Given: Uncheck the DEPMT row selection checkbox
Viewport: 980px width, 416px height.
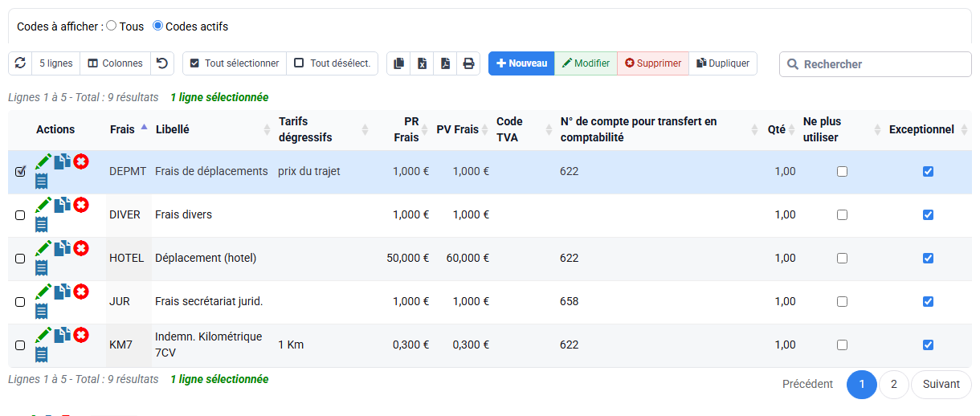Looking at the screenshot, I should (20, 171).
